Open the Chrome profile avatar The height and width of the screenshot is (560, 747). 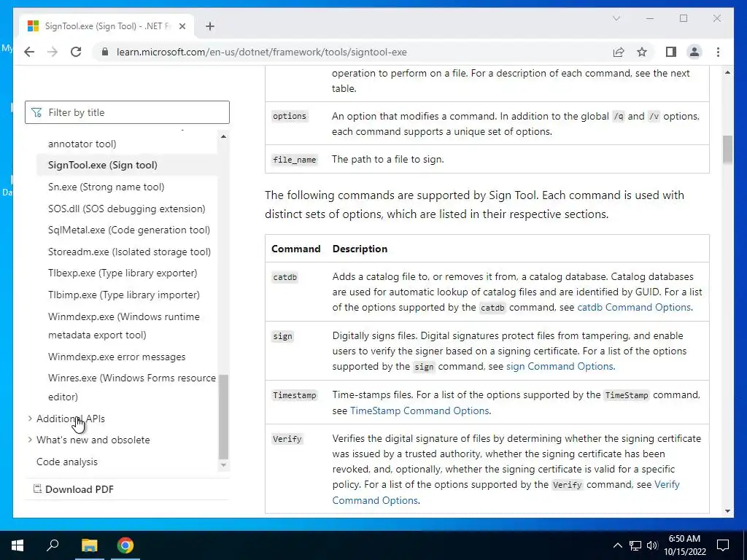[x=694, y=52]
